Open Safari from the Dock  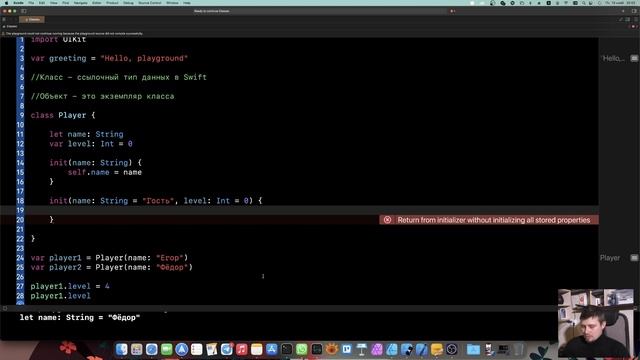tap(151, 349)
